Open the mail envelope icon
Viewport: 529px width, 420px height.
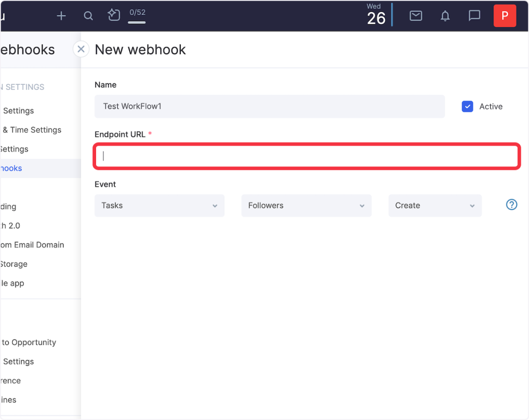(416, 16)
